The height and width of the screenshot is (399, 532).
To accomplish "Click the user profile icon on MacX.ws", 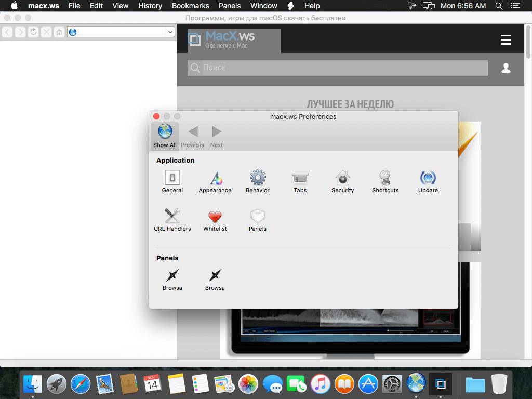I will [506, 68].
